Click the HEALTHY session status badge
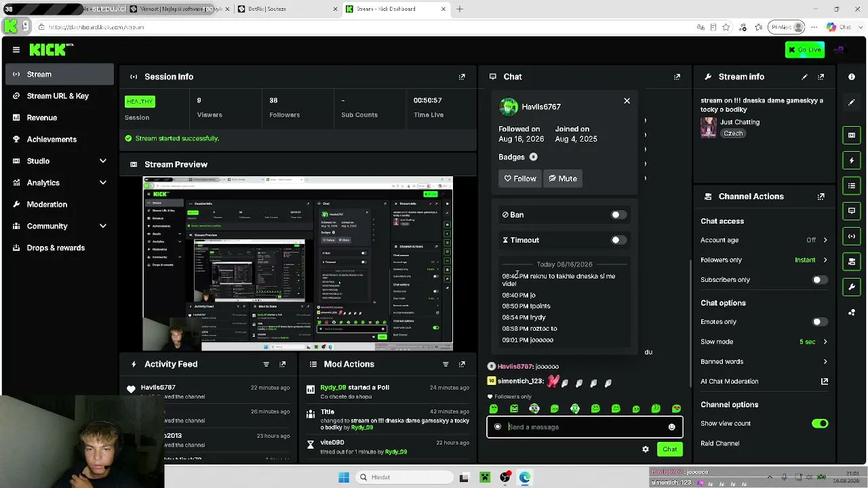868x488 pixels. tap(140, 102)
